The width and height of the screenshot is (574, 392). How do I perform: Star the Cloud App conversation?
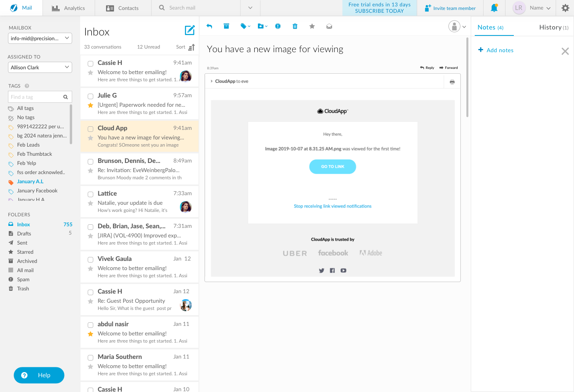coord(90,138)
